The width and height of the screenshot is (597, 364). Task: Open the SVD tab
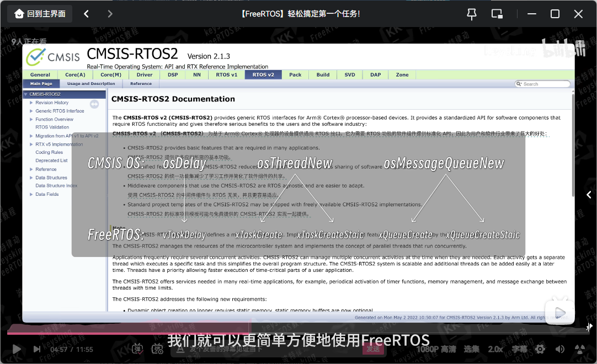pos(350,74)
